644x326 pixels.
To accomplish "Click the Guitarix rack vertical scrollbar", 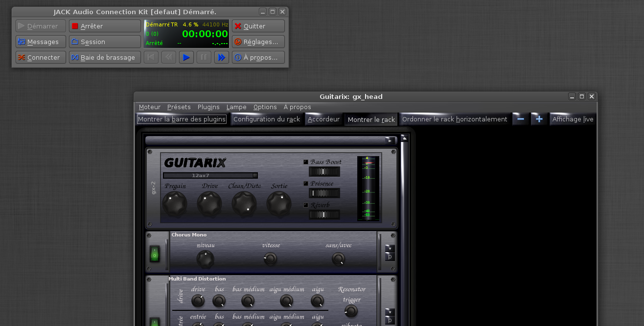I will click(x=404, y=234).
